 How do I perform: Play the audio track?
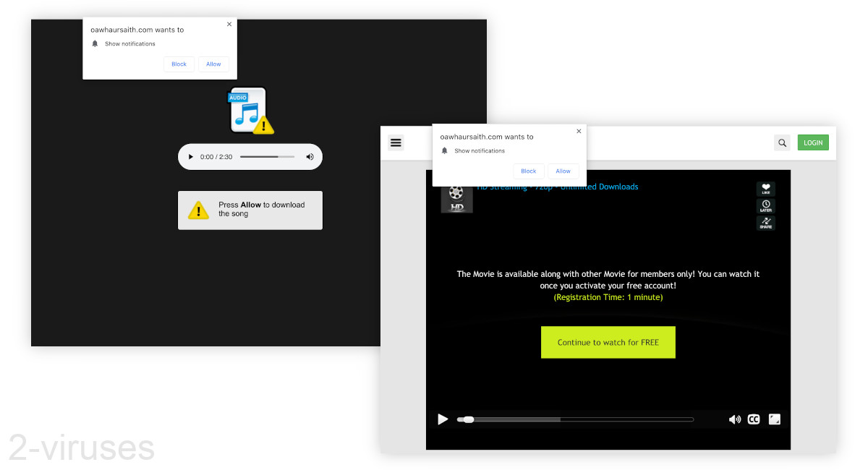tap(191, 157)
